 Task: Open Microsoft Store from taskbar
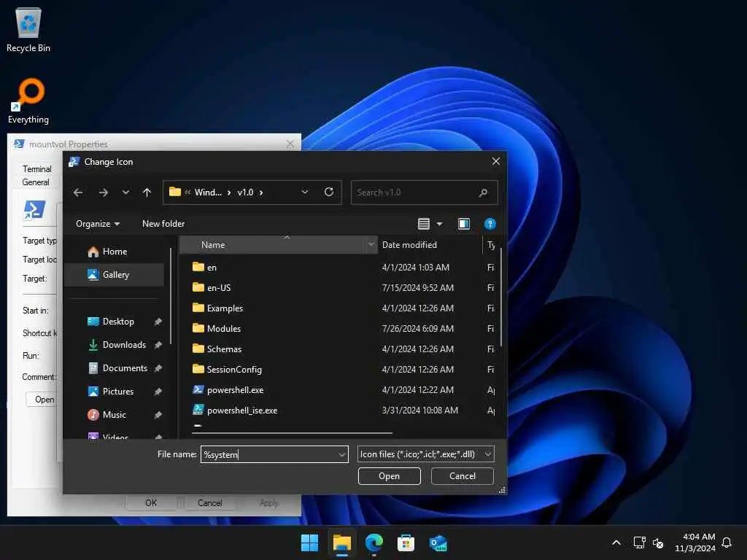coord(406,542)
